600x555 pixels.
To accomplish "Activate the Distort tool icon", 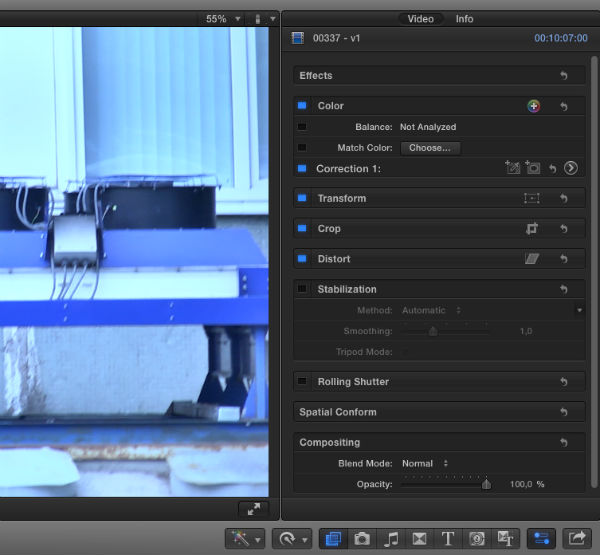I will click(532, 259).
